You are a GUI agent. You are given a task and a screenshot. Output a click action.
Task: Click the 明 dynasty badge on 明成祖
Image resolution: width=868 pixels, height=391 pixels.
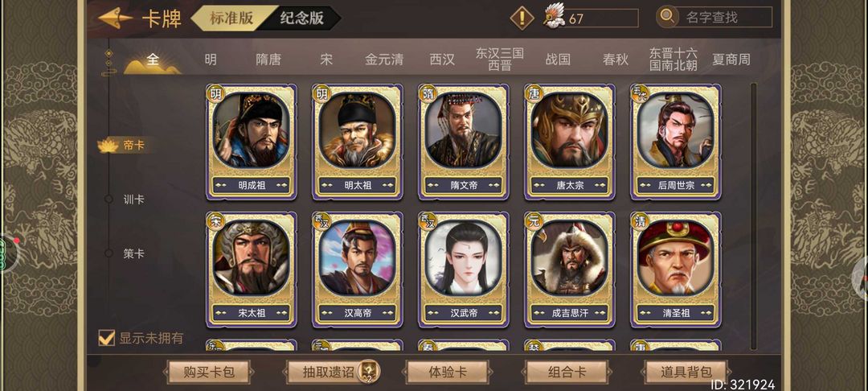(x=215, y=94)
